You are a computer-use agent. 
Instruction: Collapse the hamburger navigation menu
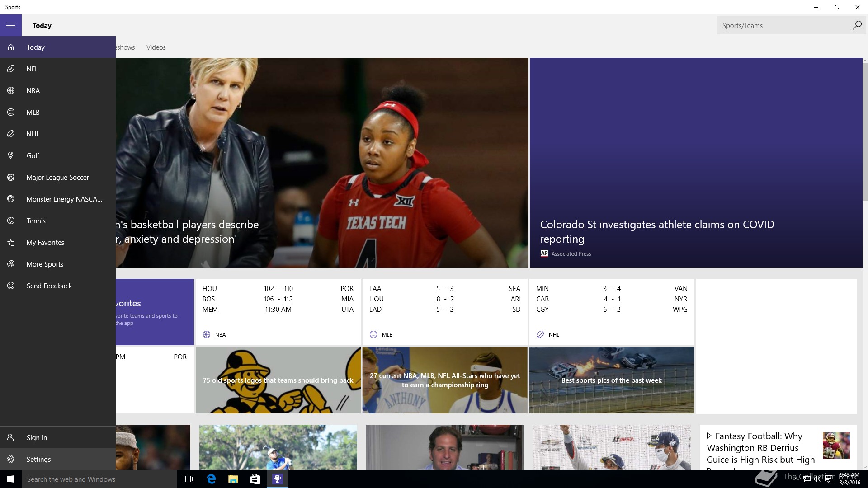pos(11,25)
